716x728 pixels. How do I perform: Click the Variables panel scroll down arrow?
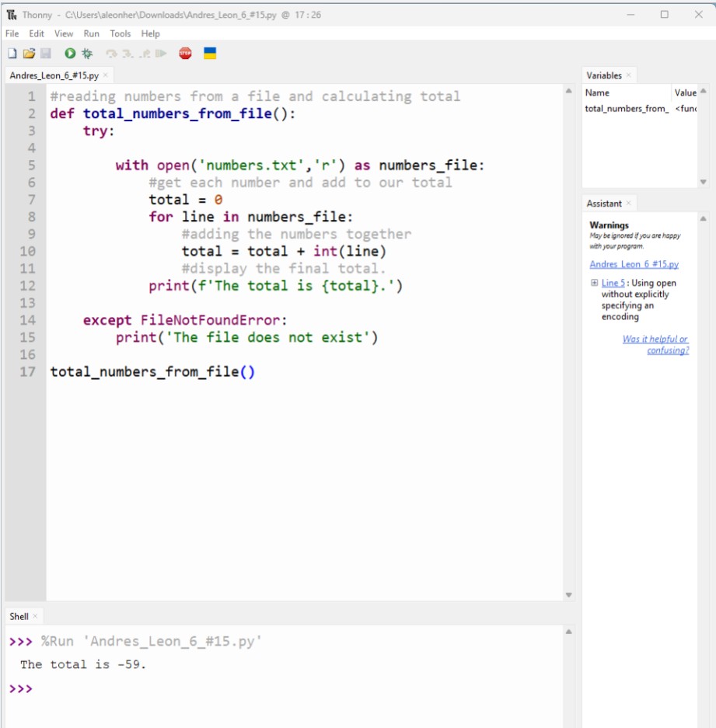coord(704,182)
